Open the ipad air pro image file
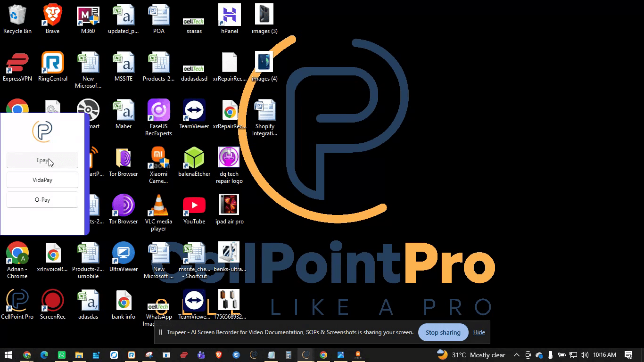This screenshot has height=362, width=644. point(230,210)
